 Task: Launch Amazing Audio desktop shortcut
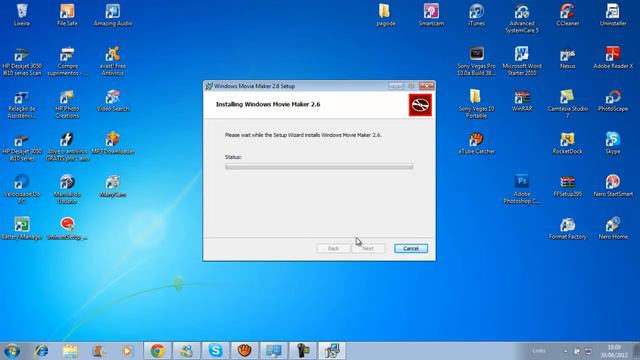(x=113, y=15)
